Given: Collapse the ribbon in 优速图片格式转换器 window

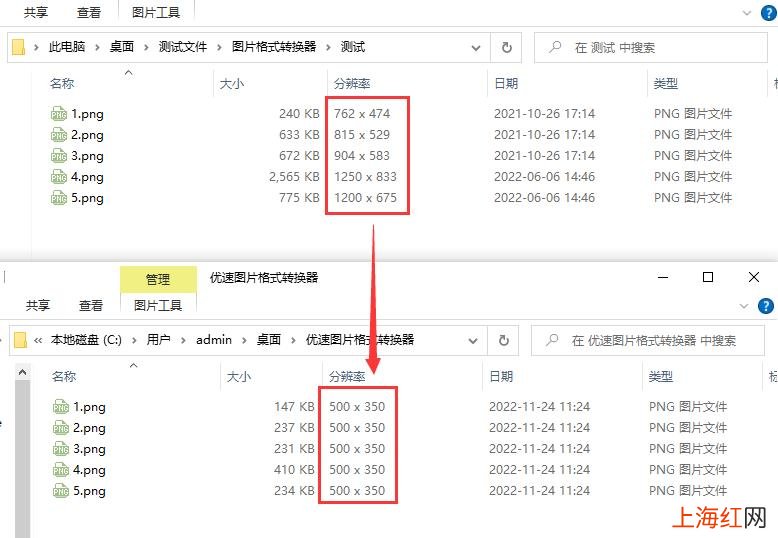Looking at the screenshot, I should coord(744,306).
